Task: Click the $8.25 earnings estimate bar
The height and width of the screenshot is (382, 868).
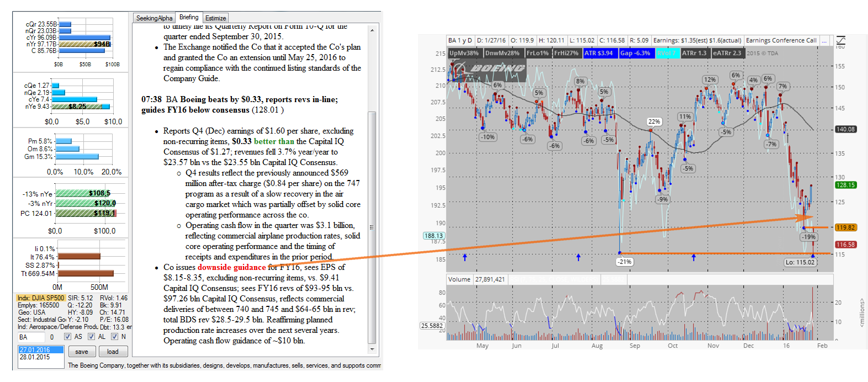Action: pyautogui.click(x=78, y=107)
